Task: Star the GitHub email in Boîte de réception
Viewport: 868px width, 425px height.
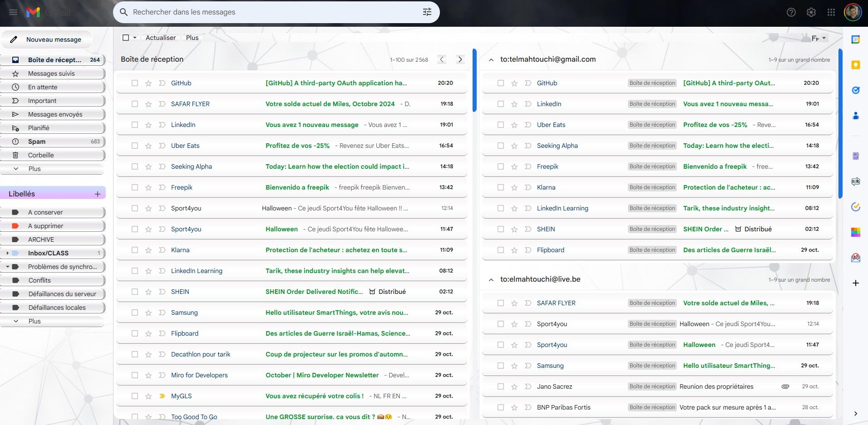Action: [x=148, y=83]
